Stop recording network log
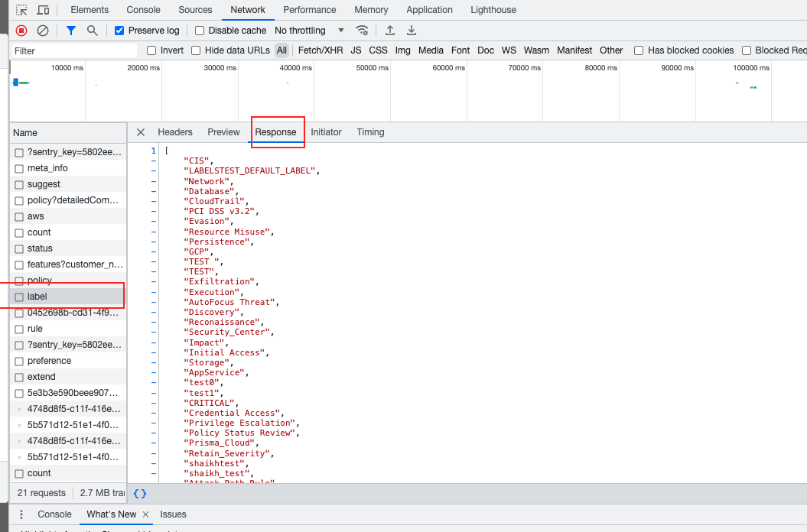The width and height of the screenshot is (807, 532). pos(21,31)
